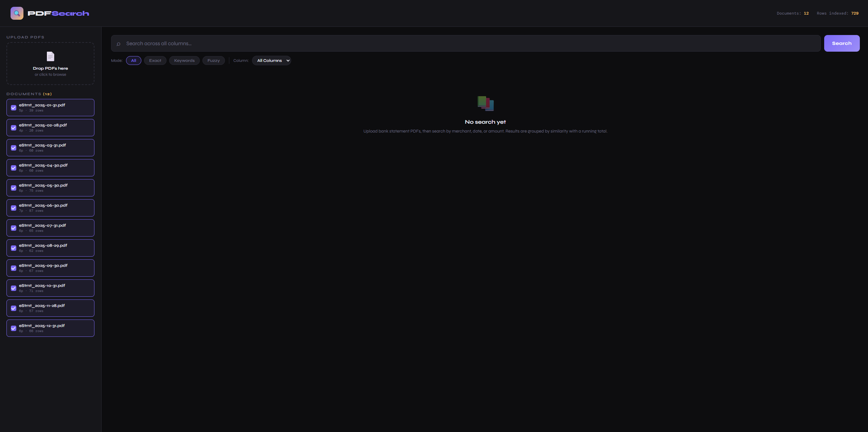
Task: Click the 'Column:' label
Action: 241,61
